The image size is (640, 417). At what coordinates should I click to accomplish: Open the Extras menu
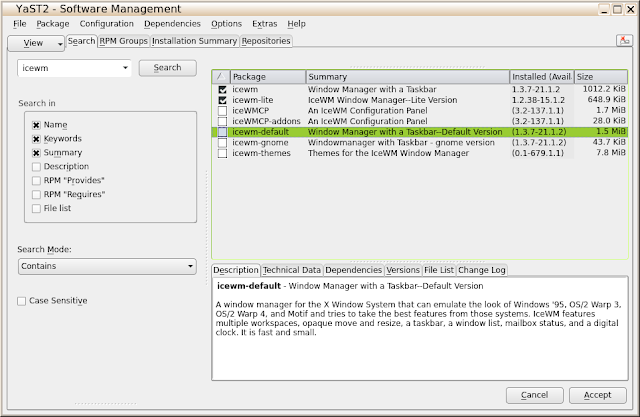pos(264,24)
